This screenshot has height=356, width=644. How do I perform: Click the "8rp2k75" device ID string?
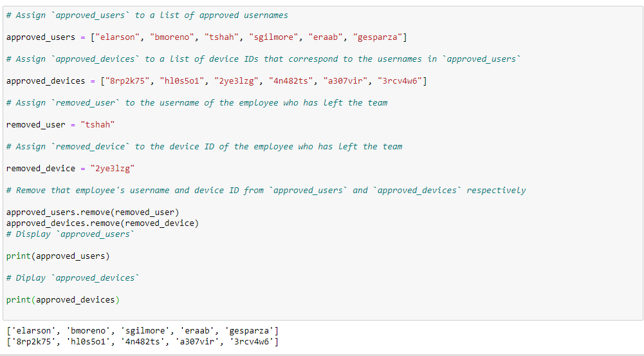[x=127, y=81]
